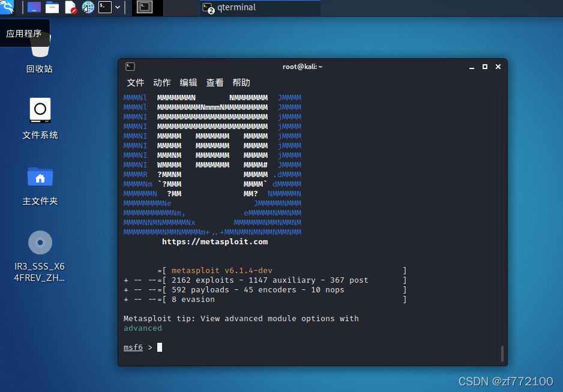Open the Kali dragon applications menu
The image size is (563, 392).
pyautogui.click(x=7, y=7)
